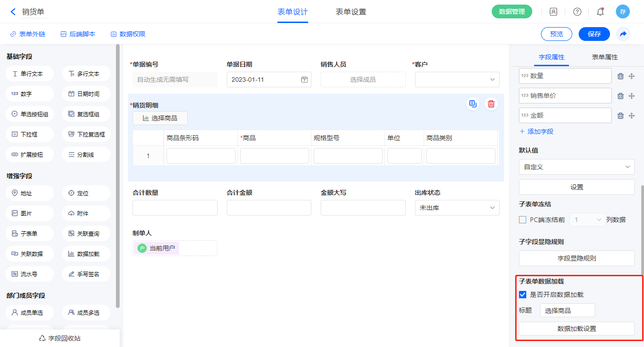Viewport: 644px width, 347px height.
Task: Click the blue copy icon in 销货明细
Action: tap(472, 104)
